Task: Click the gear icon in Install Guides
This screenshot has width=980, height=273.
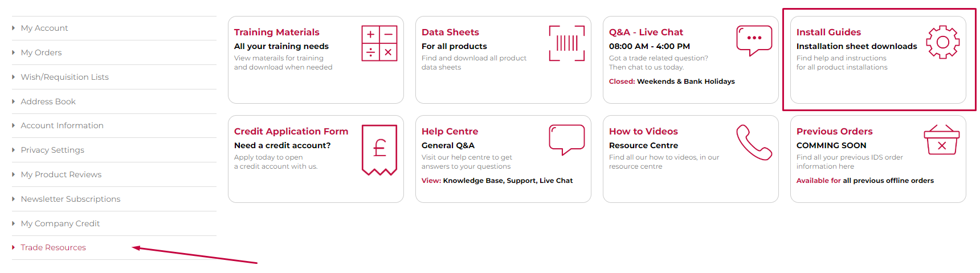Action: point(942,42)
